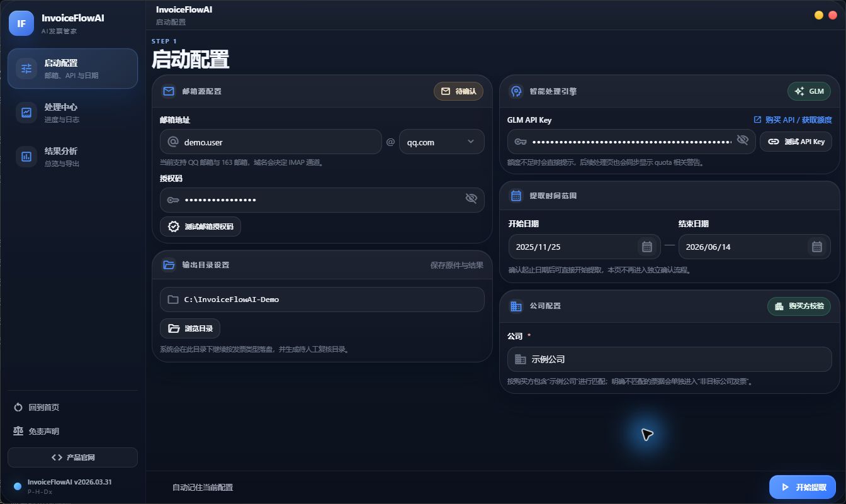Click the output path C:\InvoiceFlowAI-Demo field
This screenshot has width=846, height=504.
click(x=322, y=300)
